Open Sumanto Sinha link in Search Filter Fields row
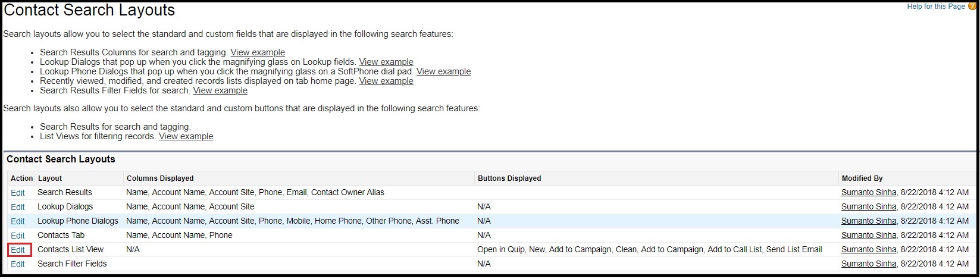Image resolution: width=980 pixels, height=279 pixels. [868, 264]
